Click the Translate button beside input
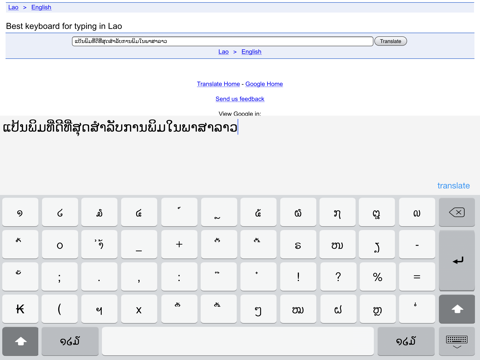This screenshot has height=360, width=480. pos(391,41)
